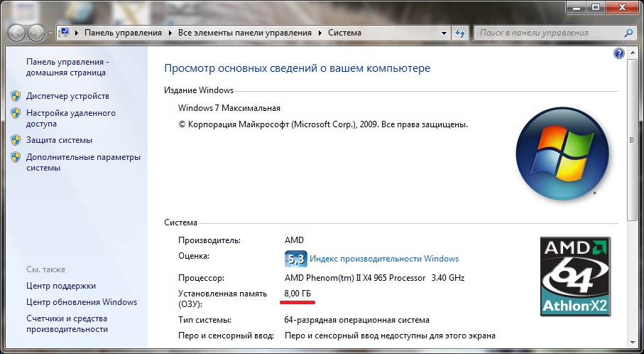
Task: Open address bar history dropdown
Action: (444, 33)
